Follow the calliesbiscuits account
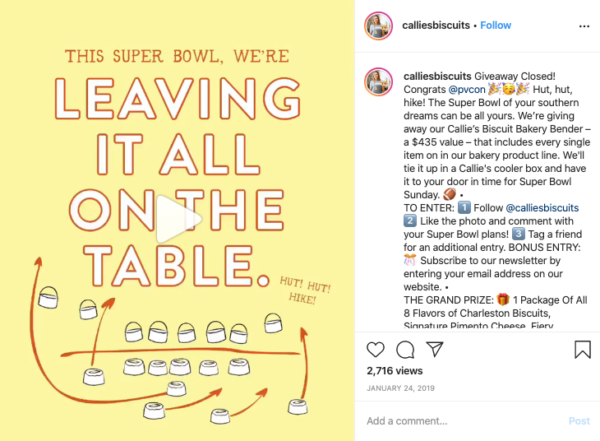Image resolution: width=600 pixels, height=441 pixels. click(496, 25)
